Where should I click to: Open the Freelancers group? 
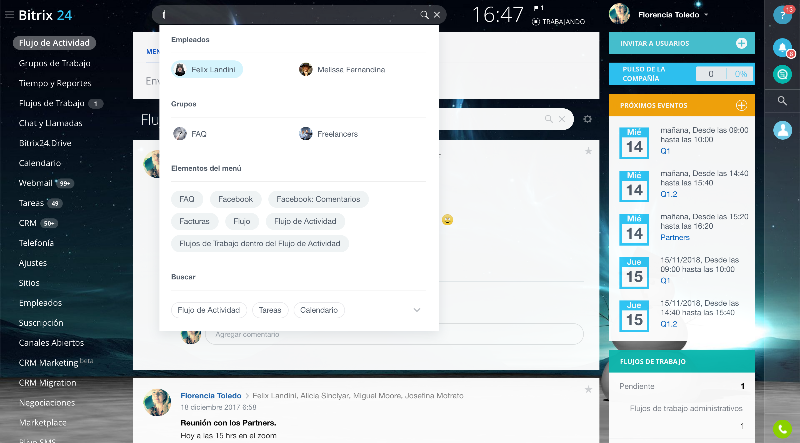pos(329,134)
